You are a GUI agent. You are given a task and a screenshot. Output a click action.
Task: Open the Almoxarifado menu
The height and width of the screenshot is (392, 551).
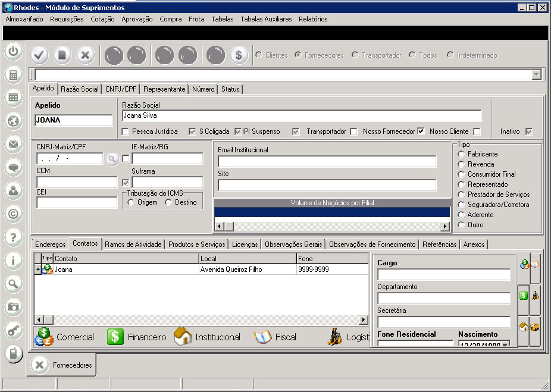point(24,19)
